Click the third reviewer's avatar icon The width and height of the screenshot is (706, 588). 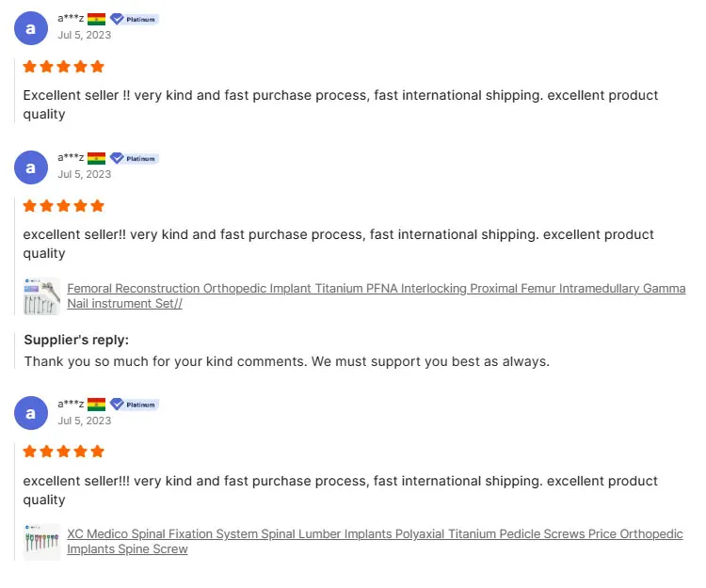[x=31, y=413]
